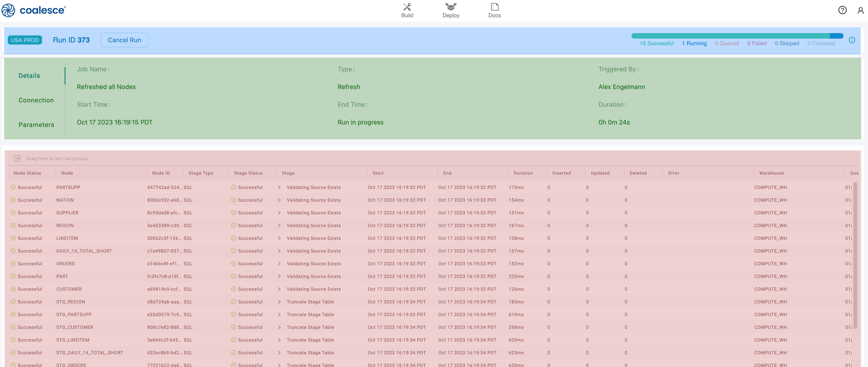The image size is (868, 367).
Task: Open the Deploy section icon
Action: tap(451, 7)
